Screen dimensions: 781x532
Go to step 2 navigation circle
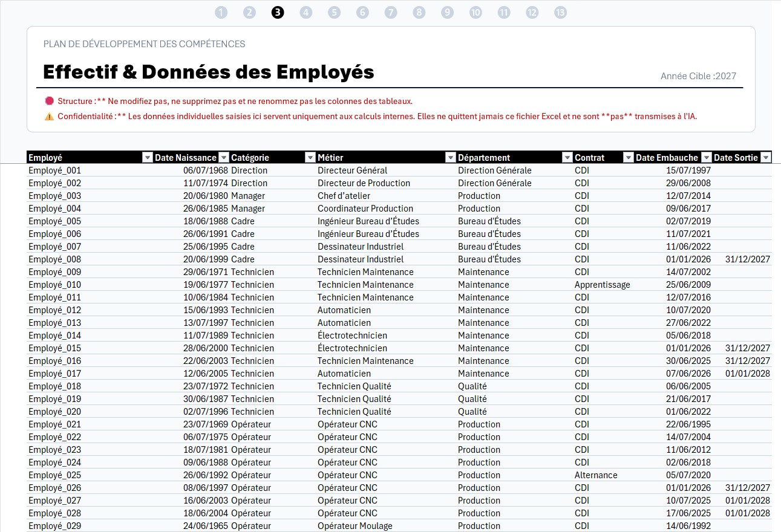[249, 12]
